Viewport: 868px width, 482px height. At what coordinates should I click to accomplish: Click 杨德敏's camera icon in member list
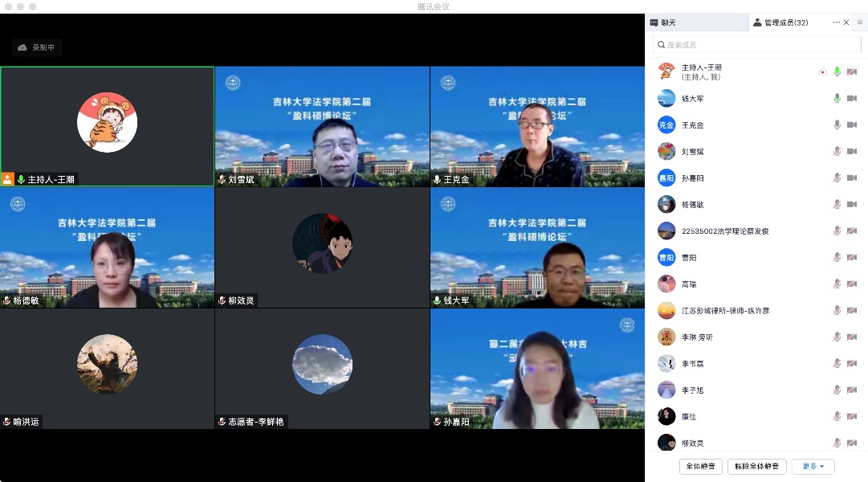click(x=851, y=204)
